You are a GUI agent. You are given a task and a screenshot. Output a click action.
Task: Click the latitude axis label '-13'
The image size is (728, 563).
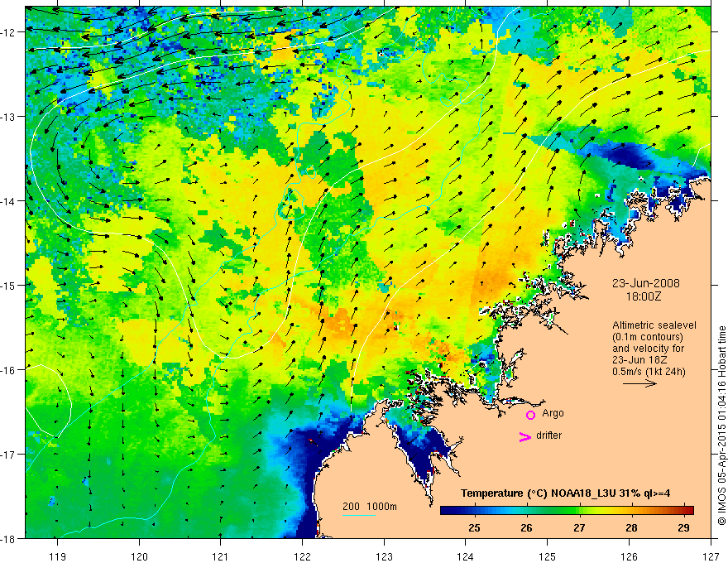point(9,117)
